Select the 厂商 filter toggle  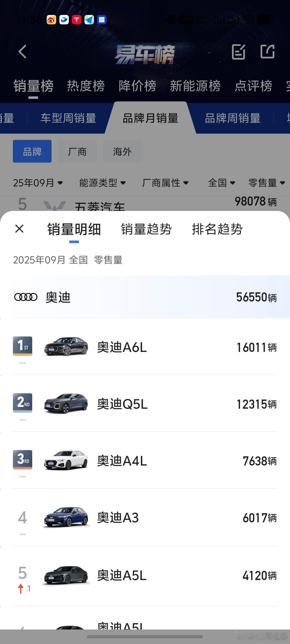(77, 151)
